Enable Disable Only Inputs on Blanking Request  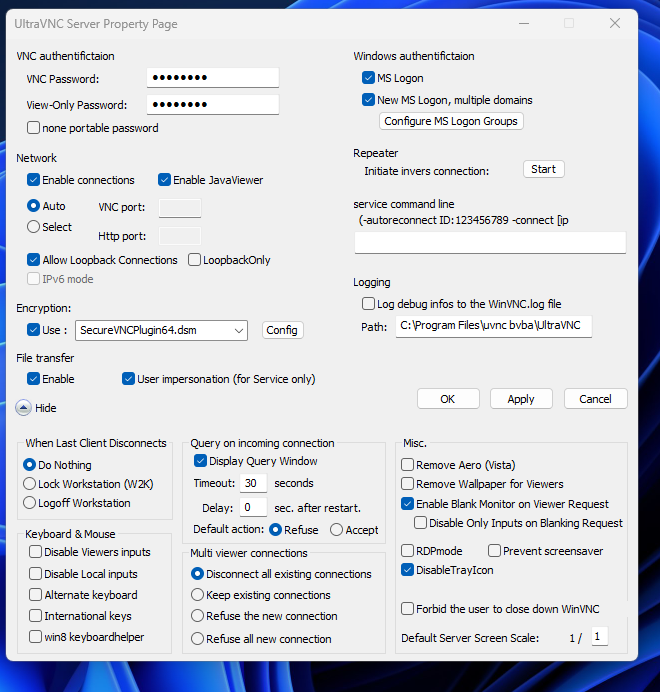tap(421, 523)
